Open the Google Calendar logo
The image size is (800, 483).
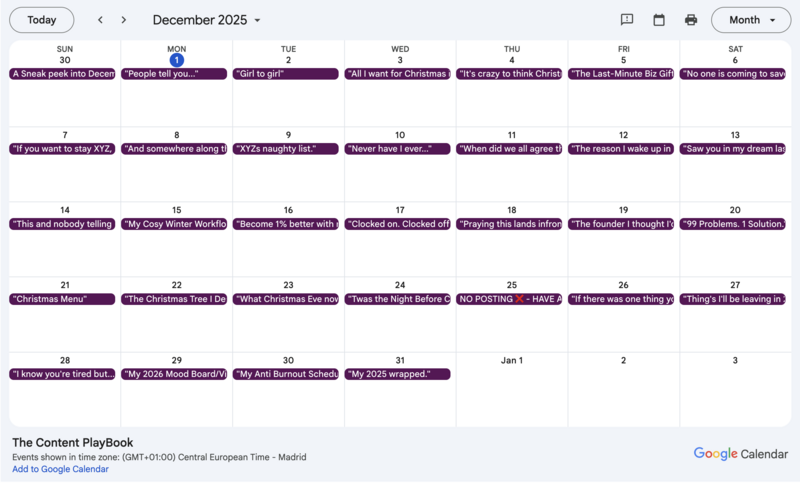coord(741,454)
